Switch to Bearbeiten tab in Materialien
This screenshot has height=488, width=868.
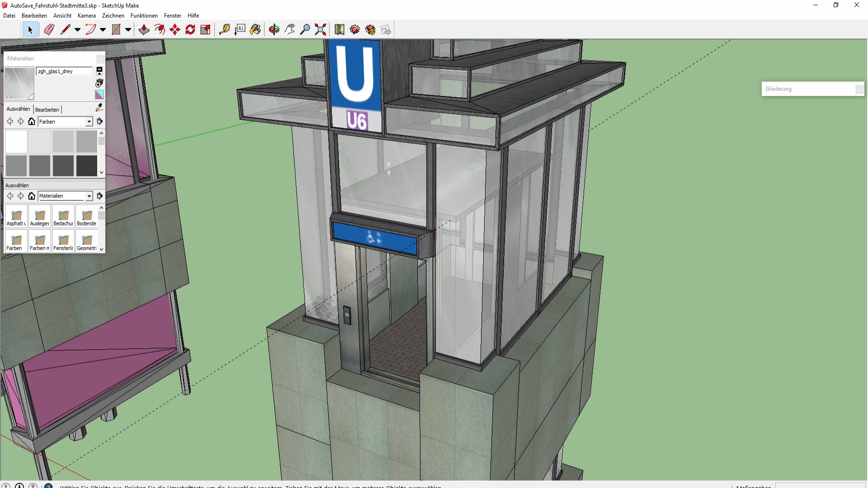click(x=47, y=110)
